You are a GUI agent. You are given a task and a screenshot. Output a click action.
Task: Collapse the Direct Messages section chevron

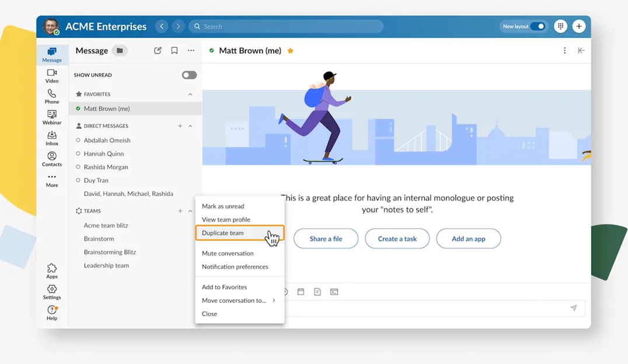click(190, 126)
